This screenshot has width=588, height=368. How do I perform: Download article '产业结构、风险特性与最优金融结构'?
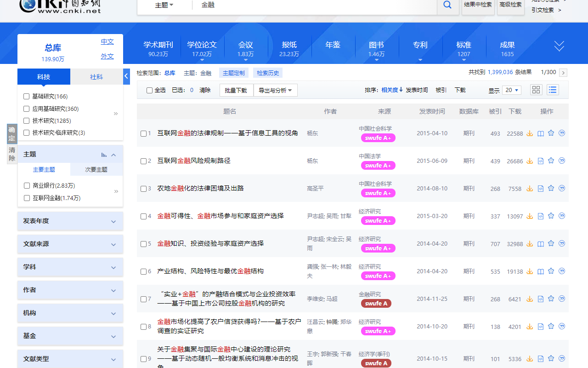(x=530, y=271)
